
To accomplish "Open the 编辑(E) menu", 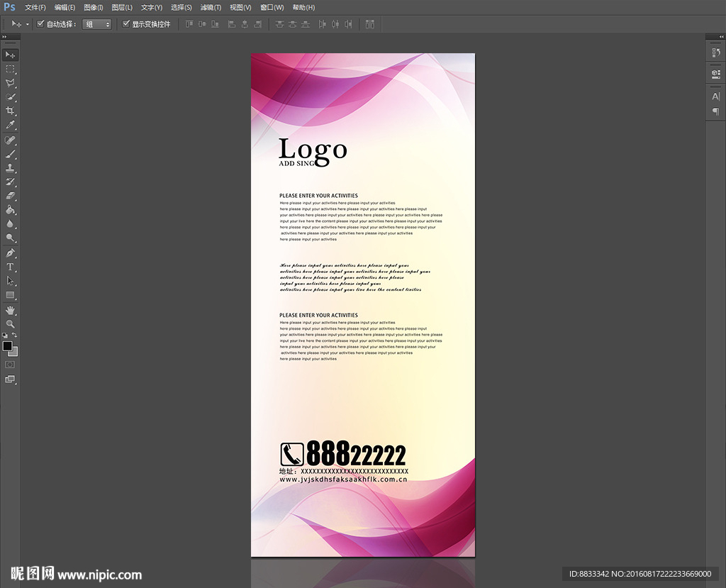I will (x=65, y=7).
